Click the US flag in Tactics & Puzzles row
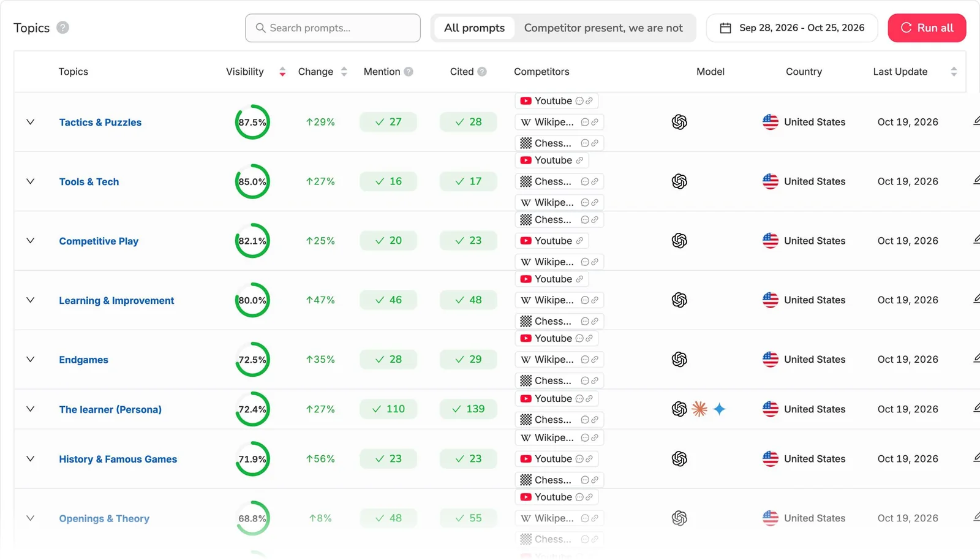The height and width of the screenshot is (560, 980). click(x=771, y=122)
